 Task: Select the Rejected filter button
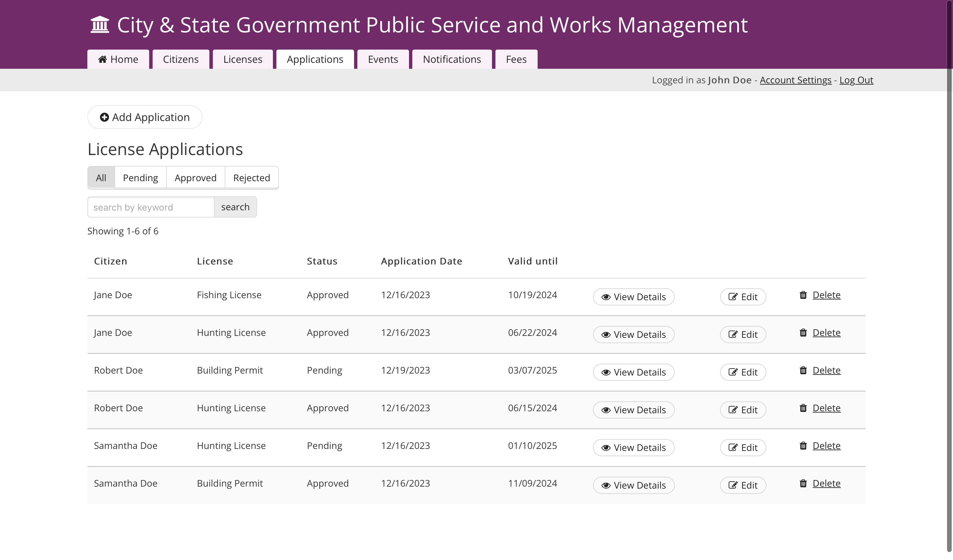[251, 178]
